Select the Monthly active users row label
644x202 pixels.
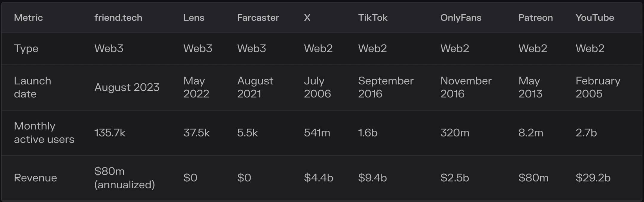coord(44,133)
